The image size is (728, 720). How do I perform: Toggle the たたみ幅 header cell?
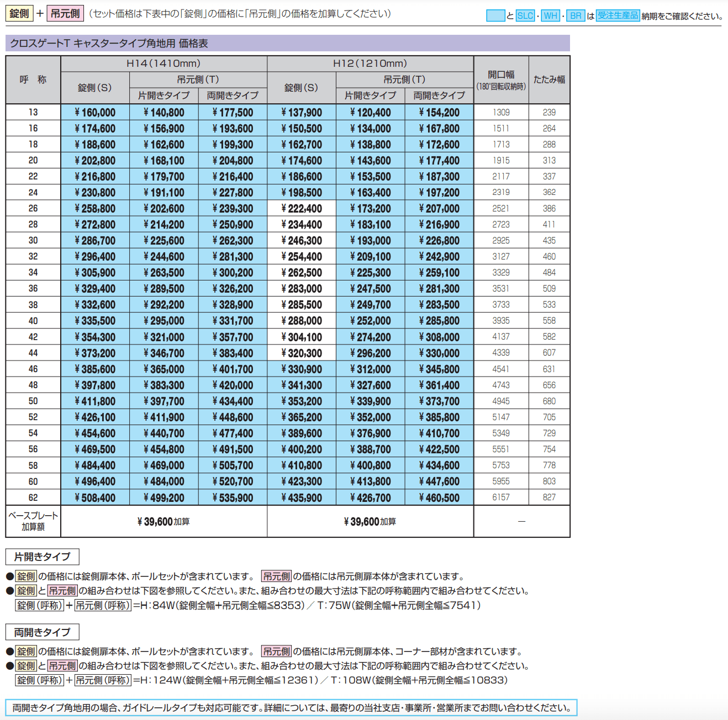tap(549, 78)
